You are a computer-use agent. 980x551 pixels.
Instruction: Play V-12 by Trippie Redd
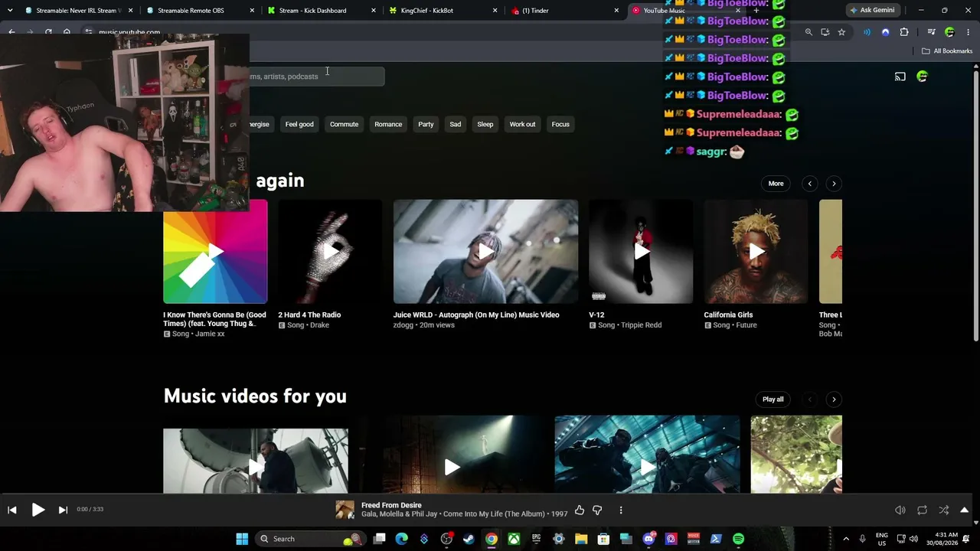[x=641, y=252]
